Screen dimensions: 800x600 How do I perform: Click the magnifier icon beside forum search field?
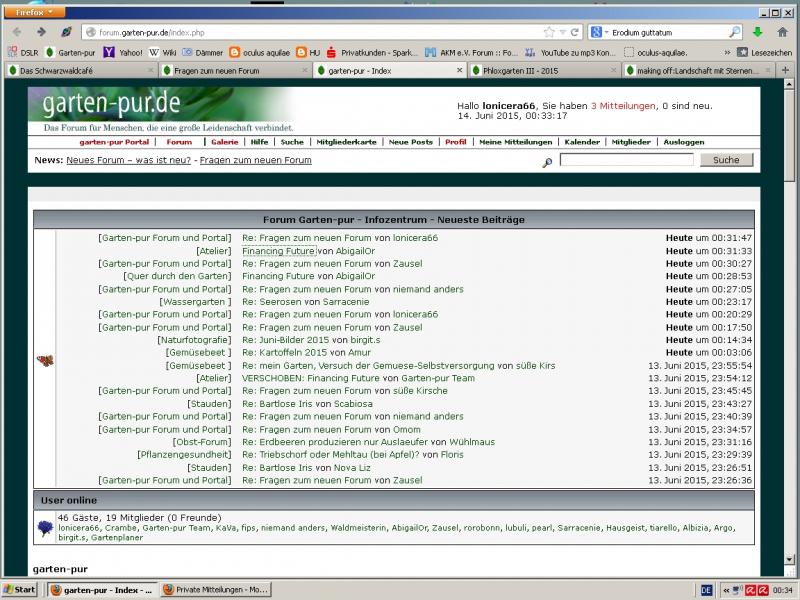547,161
